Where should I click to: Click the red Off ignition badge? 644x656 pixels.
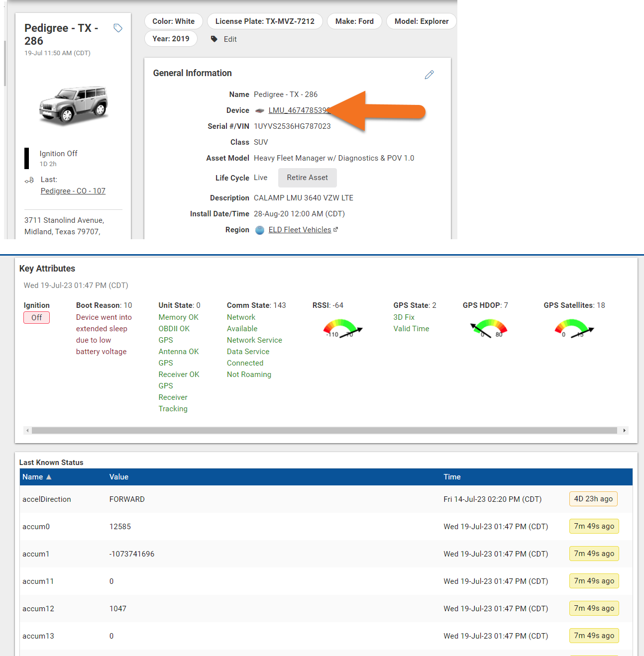[37, 318]
